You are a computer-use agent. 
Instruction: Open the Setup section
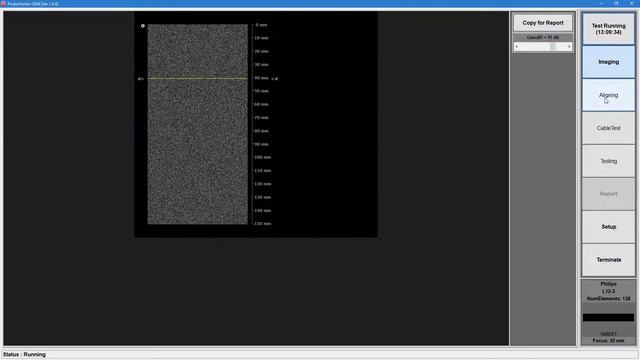point(608,227)
